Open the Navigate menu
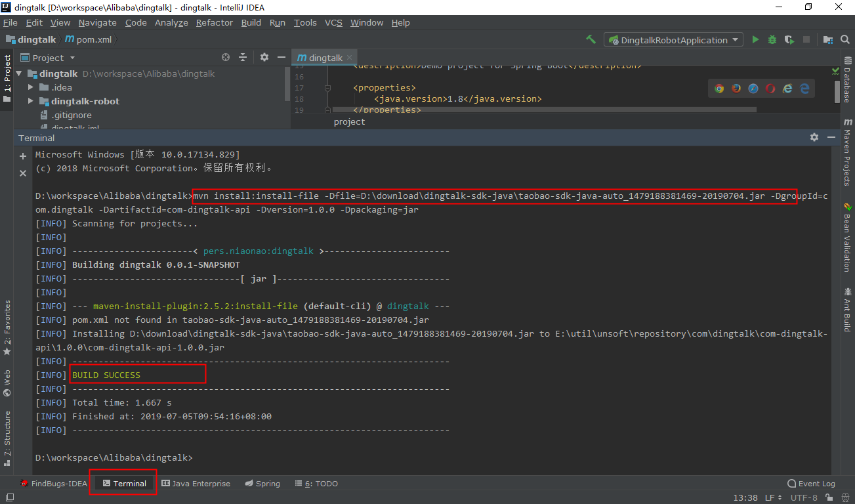Screen dimensions: 855x504 click(97, 22)
